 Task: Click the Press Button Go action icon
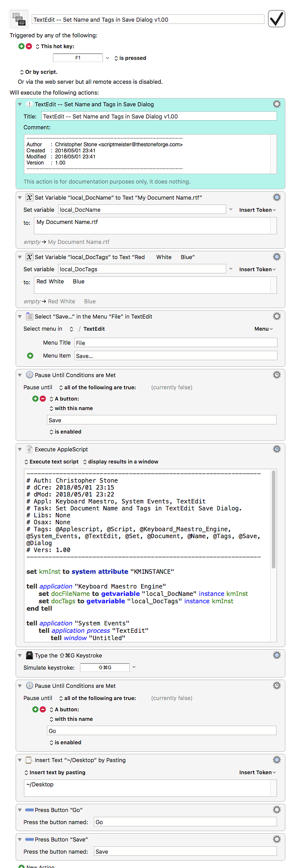(x=30, y=810)
